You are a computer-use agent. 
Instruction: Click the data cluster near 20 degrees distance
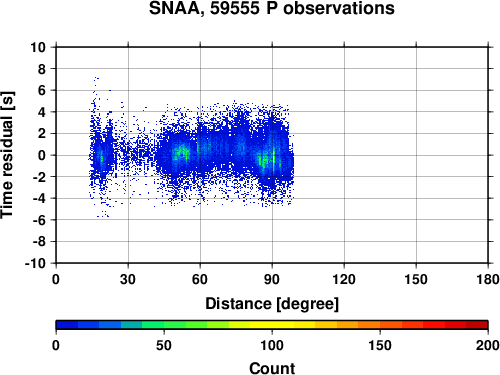coord(101,157)
